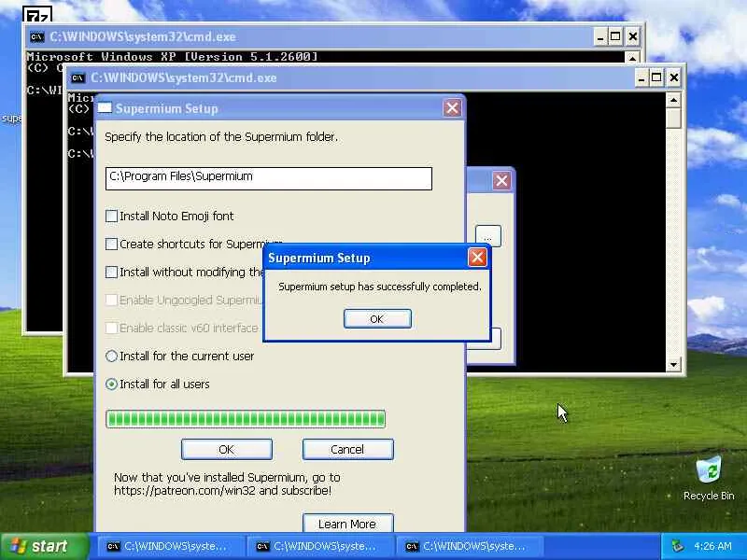Maximize the back cmd.exe window
The height and width of the screenshot is (560, 747).
coord(615,36)
